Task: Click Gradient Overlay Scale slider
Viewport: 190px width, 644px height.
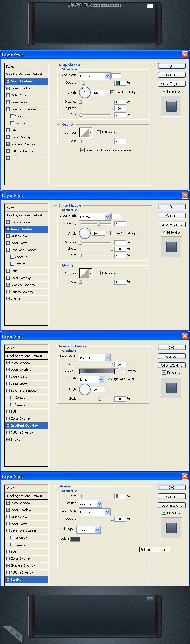Action: pos(96,399)
